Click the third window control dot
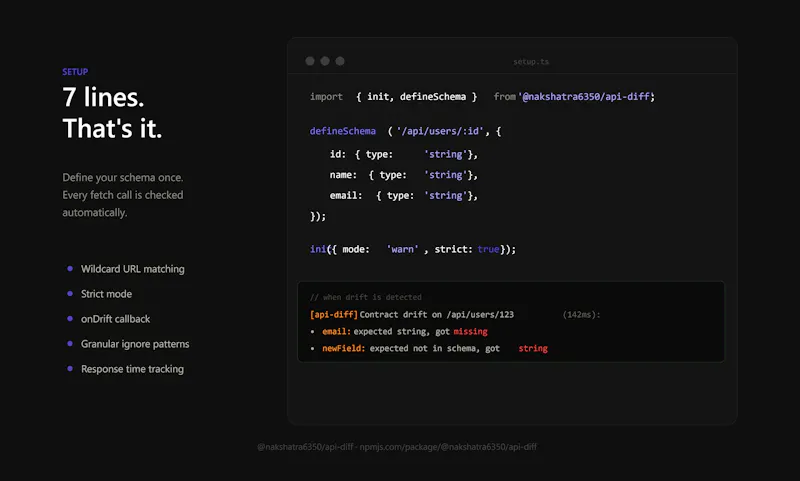800x481 pixels. click(x=340, y=61)
